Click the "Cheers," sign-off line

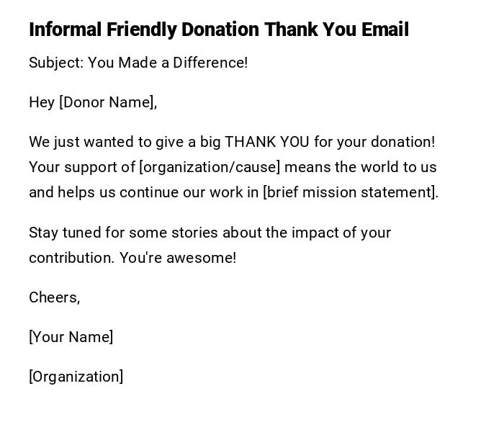[x=55, y=297]
